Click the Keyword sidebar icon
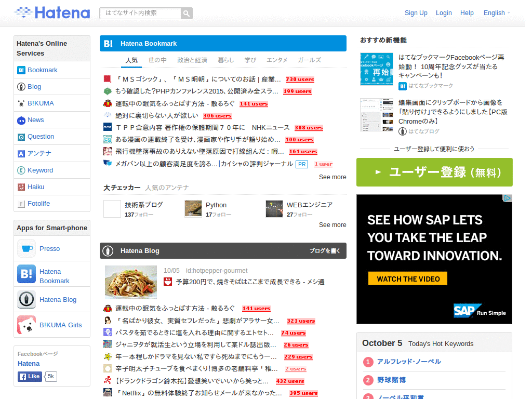The width and height of the screenshot is (532, 399). [x=21, y=170]
